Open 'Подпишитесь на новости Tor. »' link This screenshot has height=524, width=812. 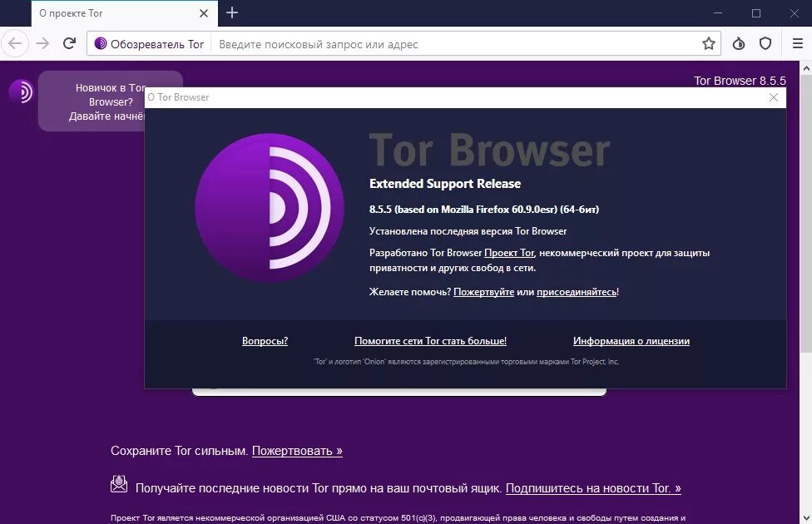point(593,487)
